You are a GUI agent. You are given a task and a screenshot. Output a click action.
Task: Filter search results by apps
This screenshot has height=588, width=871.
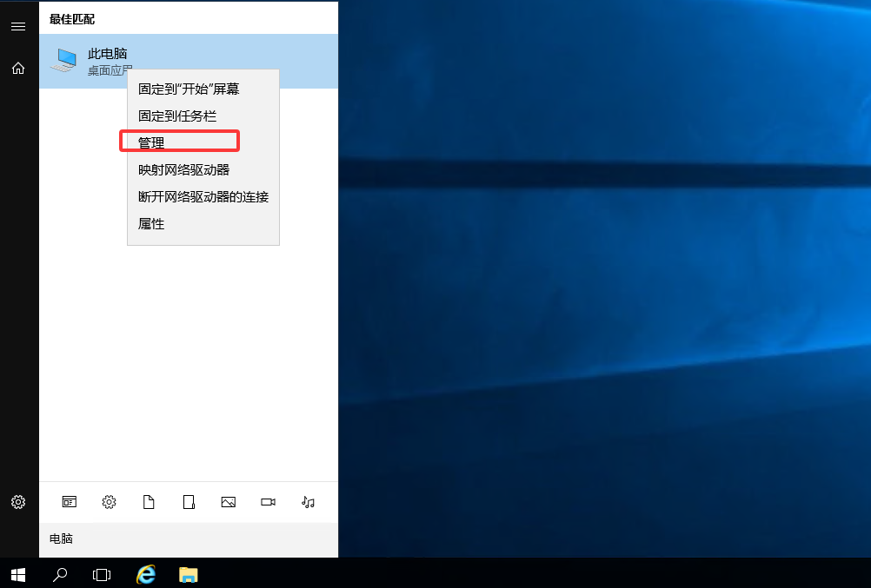click(x=69, y=502)
